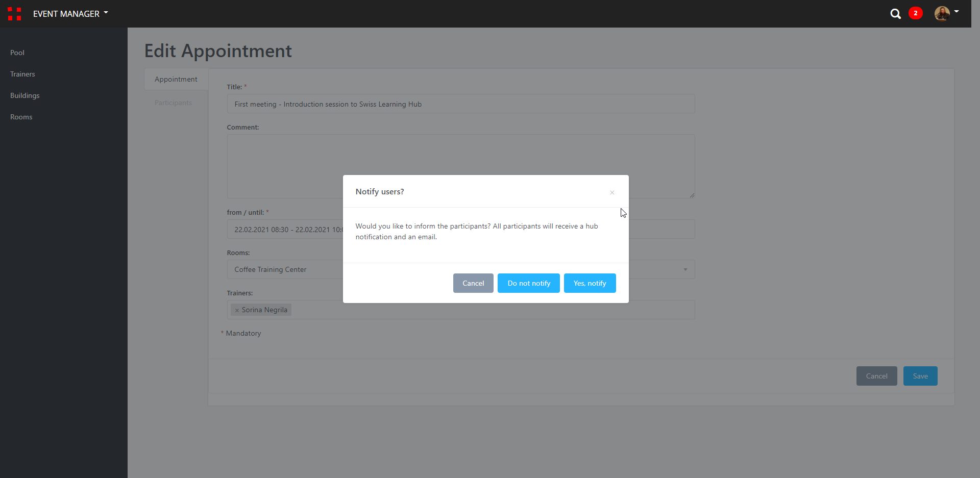Open Trainers sidebar item
This screenshot has width=980, height=478.
[x=22, y=74]
